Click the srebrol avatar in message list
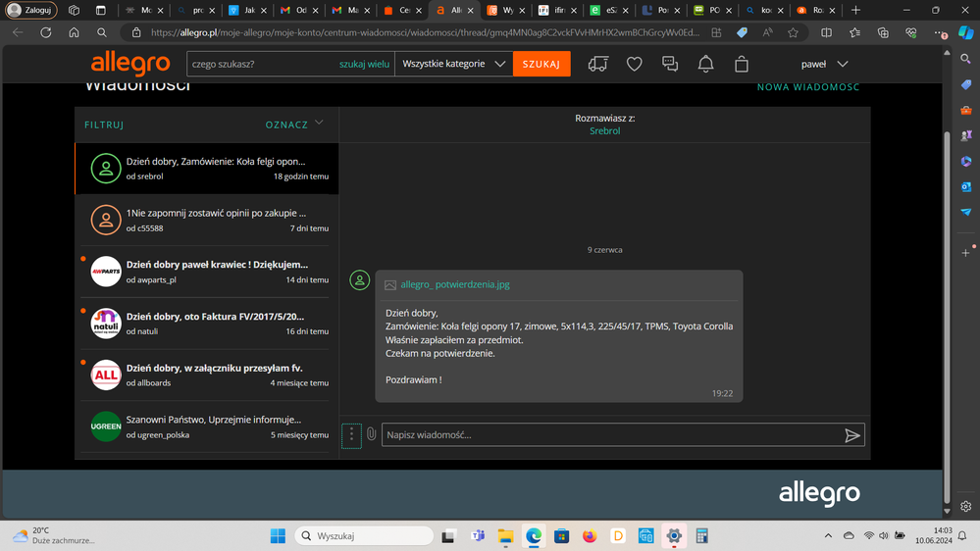The height and width of the screenshot is (551, 980). tap(106, 169)
